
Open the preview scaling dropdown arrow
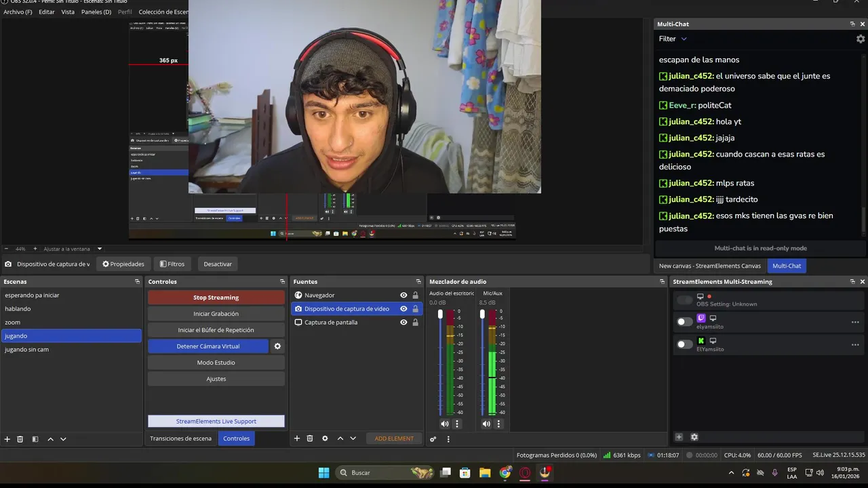coord(100,249)
